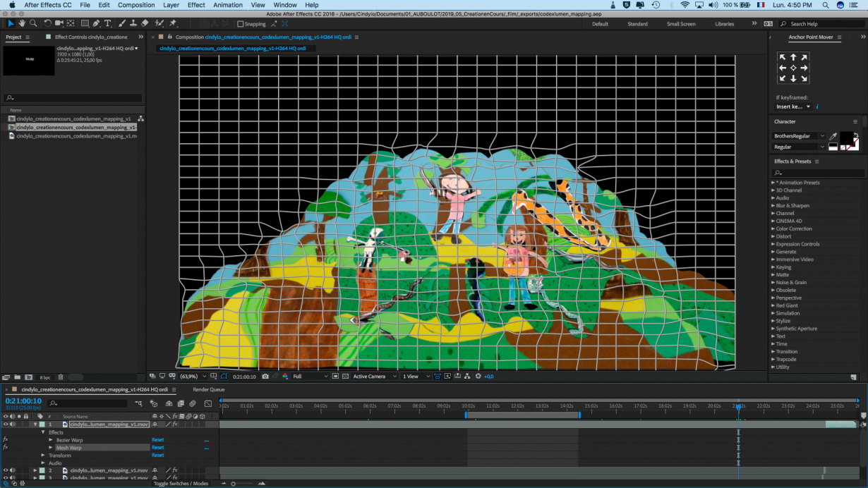Select the Pen tool
Viewport: 868px width, 488px height.
point(97,23)
